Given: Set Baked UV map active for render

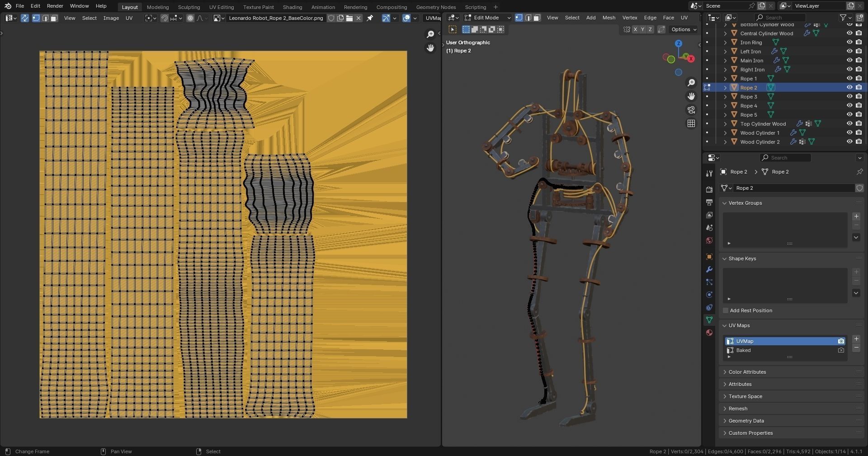Looking at the screenshot, I should [841, 350].
